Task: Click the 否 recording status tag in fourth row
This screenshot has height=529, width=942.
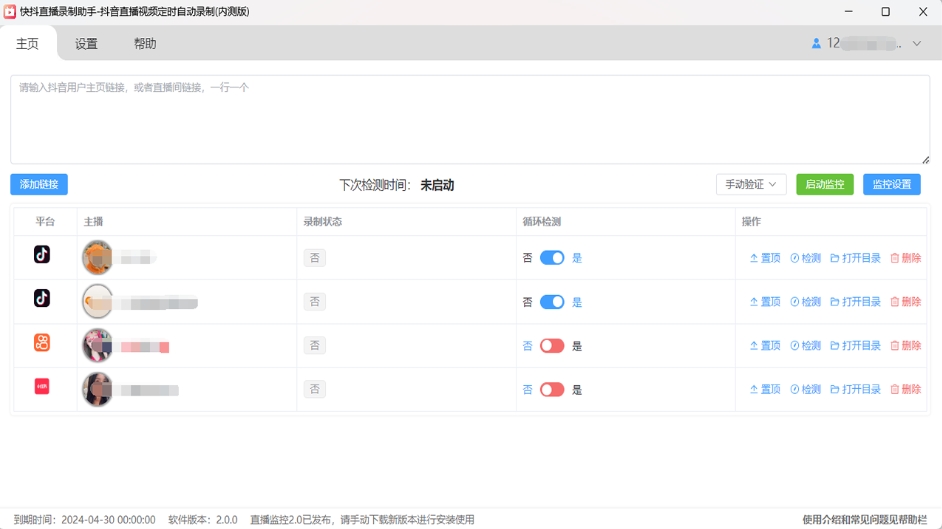Action: click(x=314, y=389)
